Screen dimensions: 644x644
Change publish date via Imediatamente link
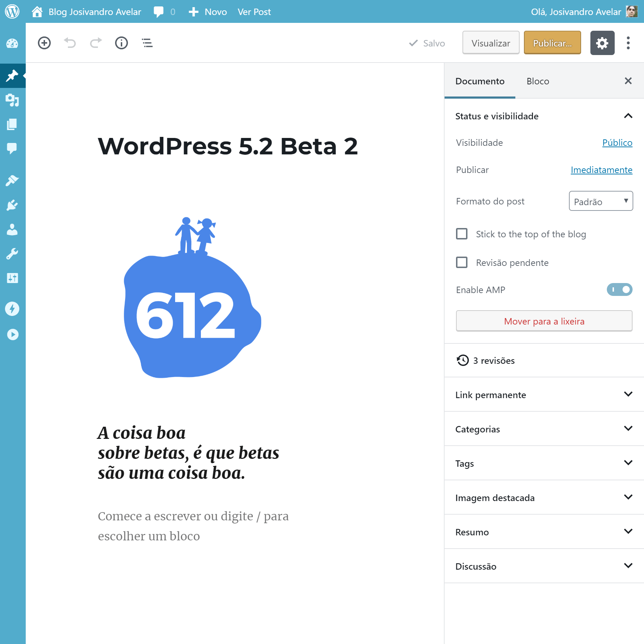tap(601, 170)
